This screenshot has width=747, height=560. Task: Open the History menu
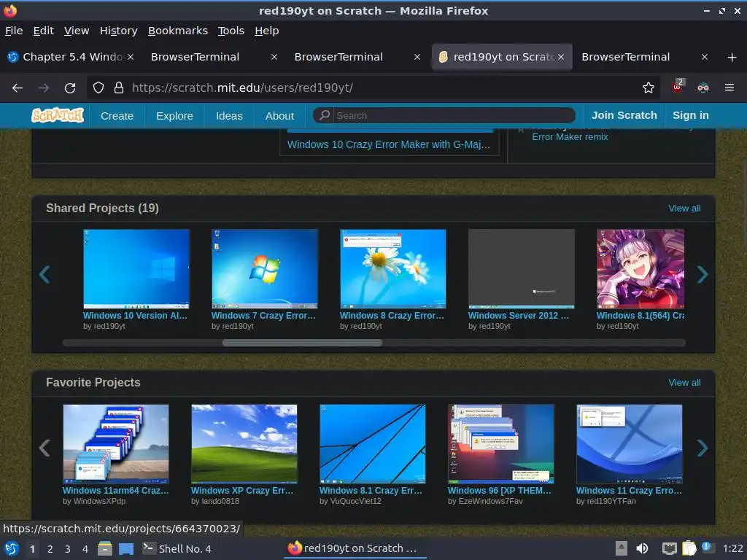[119, 31]
